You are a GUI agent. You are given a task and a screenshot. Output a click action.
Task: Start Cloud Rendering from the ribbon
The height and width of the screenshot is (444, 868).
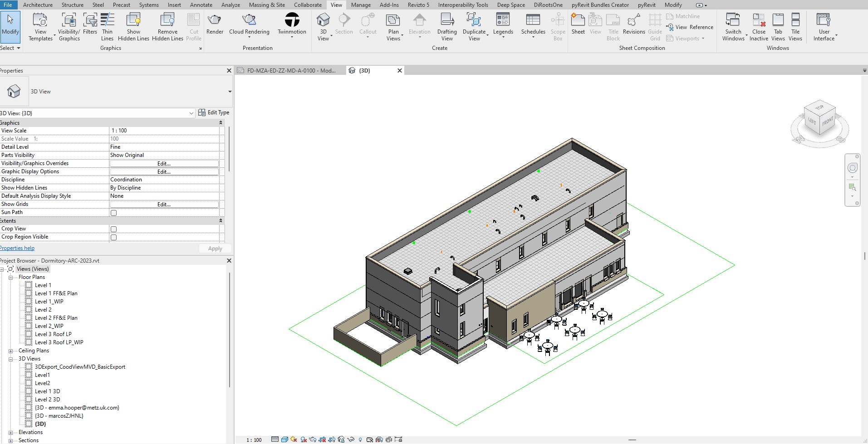pos(249,24)
